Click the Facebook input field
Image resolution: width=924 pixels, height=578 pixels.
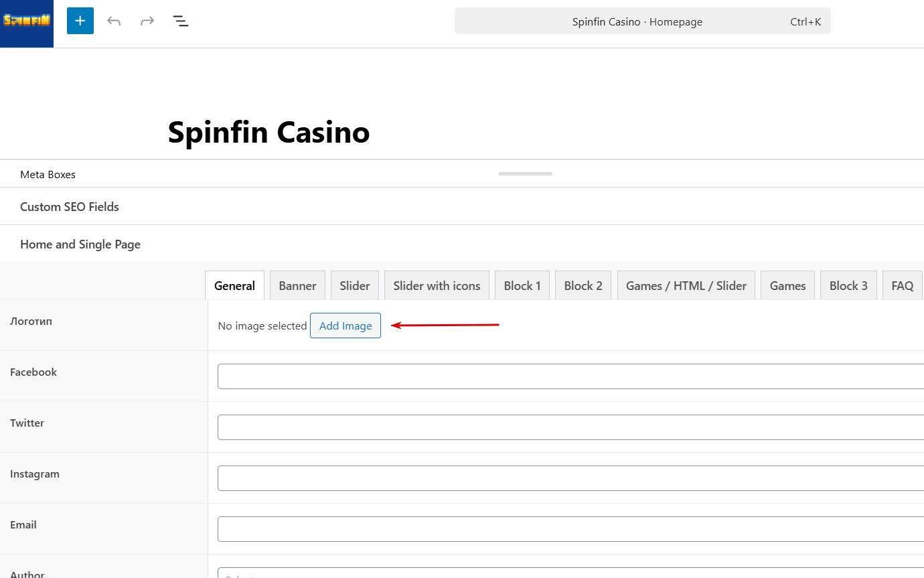click(x=569, y=376)
